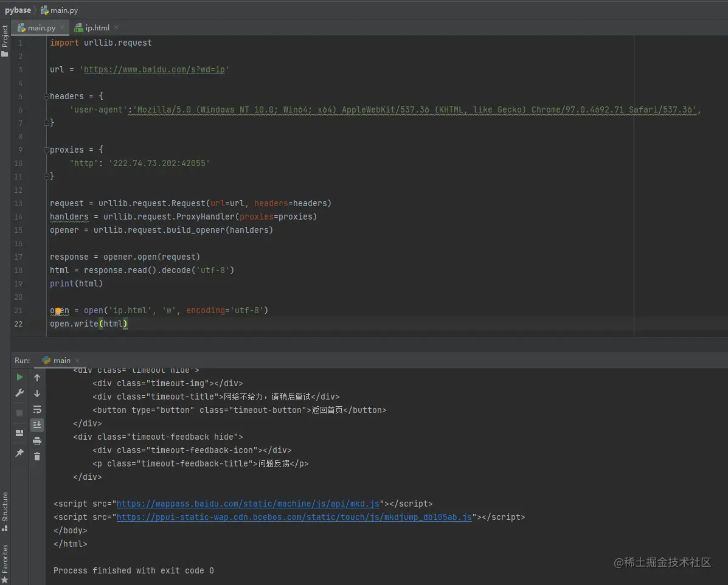Click 'hanlders' variable on line 14
The width and height of the screenshot is (728, 585).
click(x=69, y=217)
